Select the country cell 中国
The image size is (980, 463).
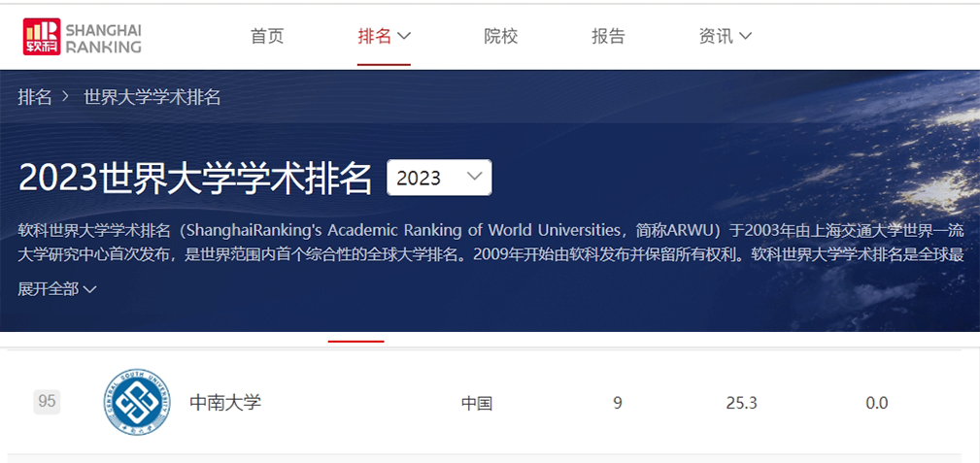click(477, 404)
